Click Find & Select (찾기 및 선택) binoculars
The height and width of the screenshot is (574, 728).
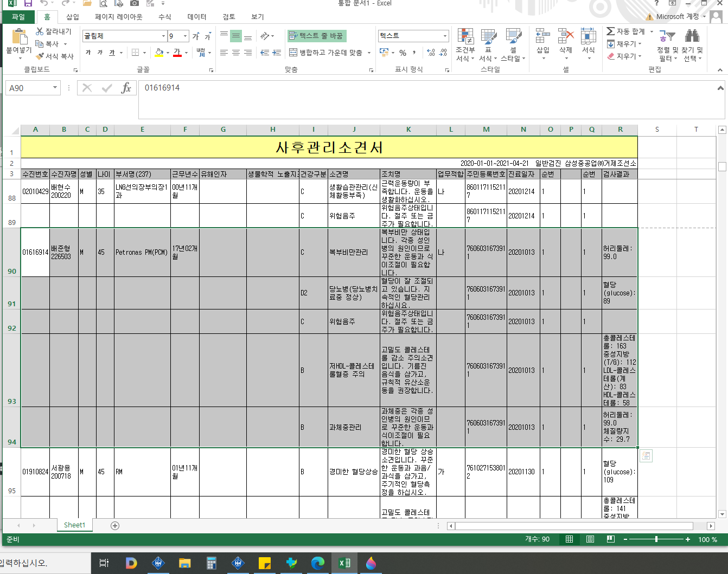pyautogui.click(x=692, y=36)
